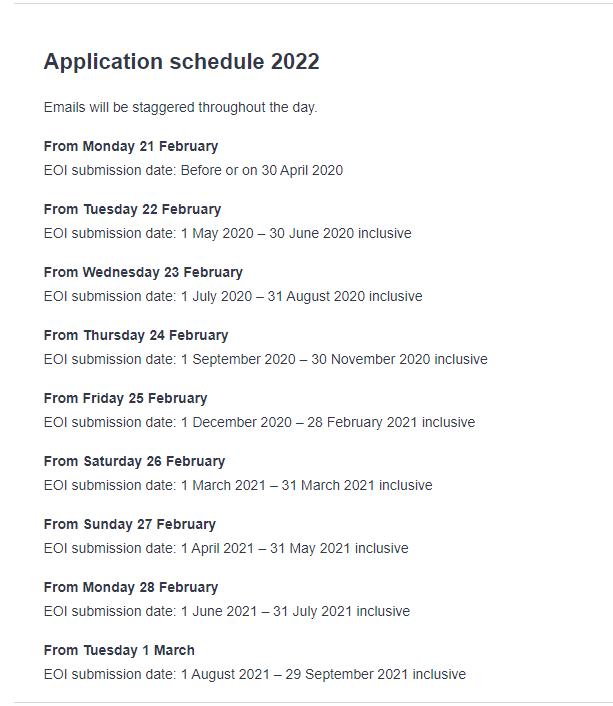
Task: Select the From Monday 21 February heading
Action: coord(131,146)
